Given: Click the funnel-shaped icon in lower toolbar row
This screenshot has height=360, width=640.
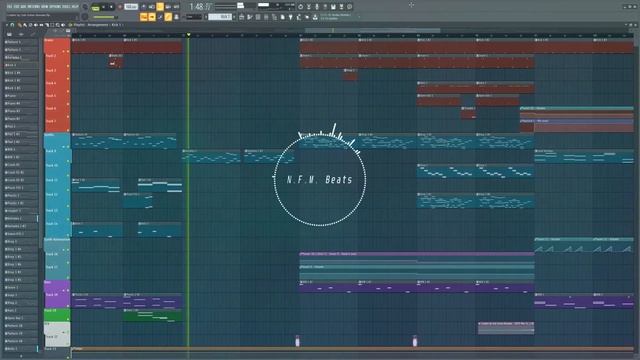Looking at the screenshot, I should pos(290,17).
